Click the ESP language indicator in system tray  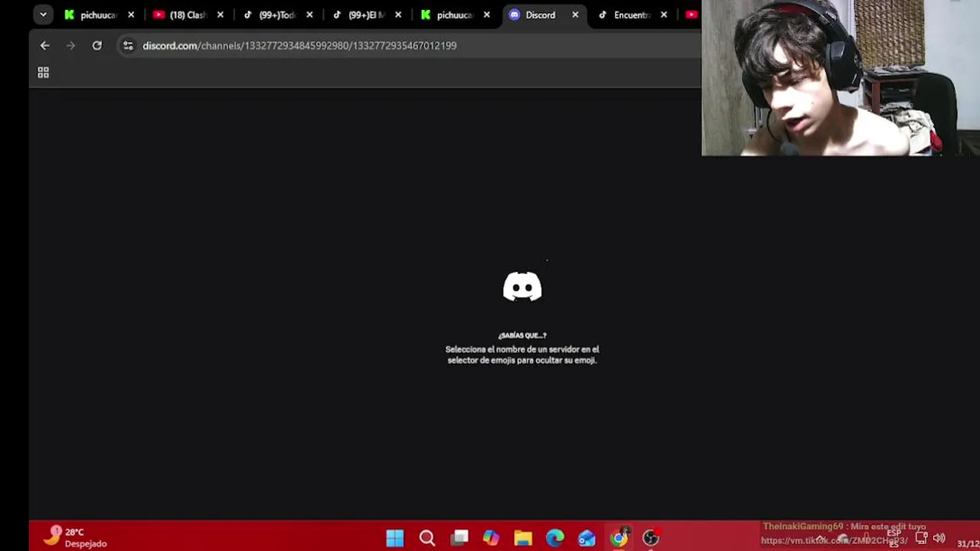893,538
